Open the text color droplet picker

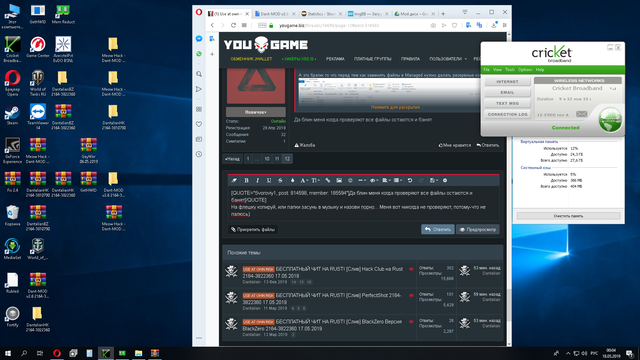[292, 180]
